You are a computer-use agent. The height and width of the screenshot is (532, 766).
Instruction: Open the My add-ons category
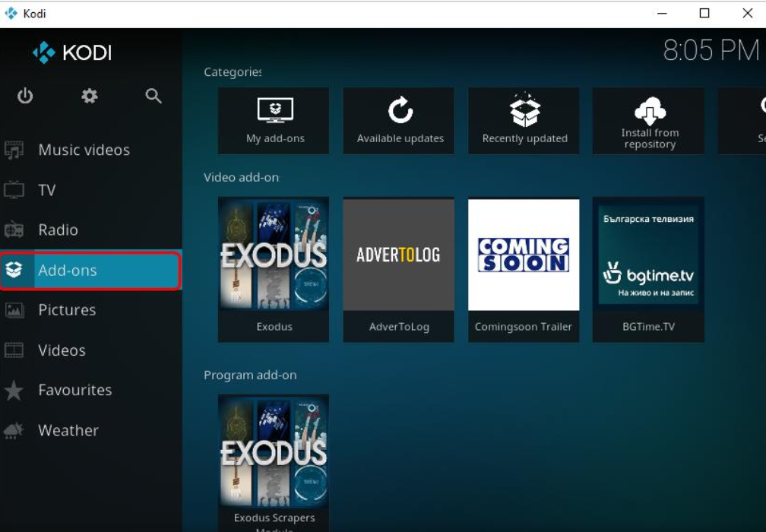coord(274,120)
